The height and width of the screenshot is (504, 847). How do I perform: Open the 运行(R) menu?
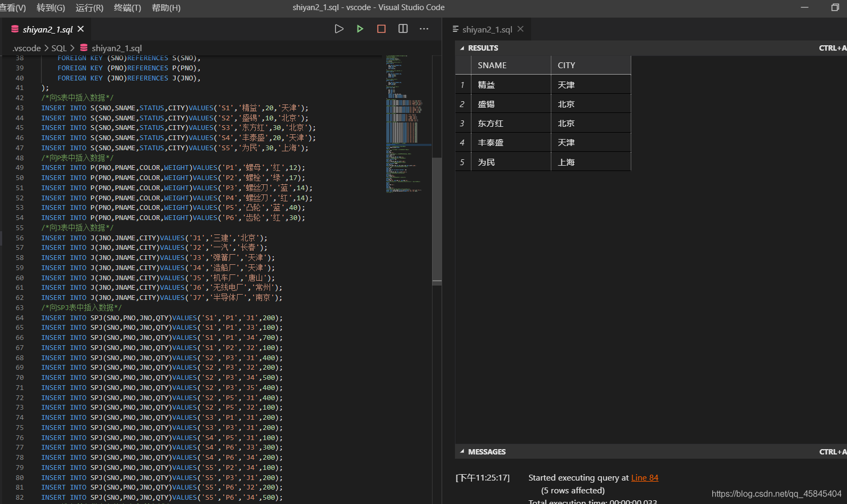pos(89,7)
